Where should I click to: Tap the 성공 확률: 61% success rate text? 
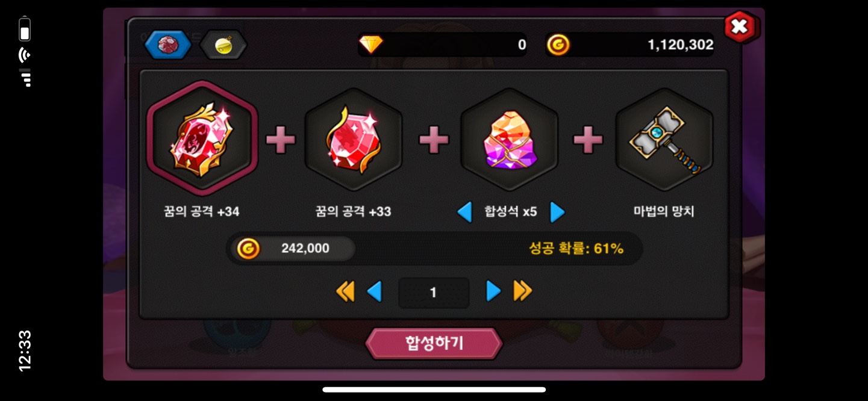click(x=576, y=248)
